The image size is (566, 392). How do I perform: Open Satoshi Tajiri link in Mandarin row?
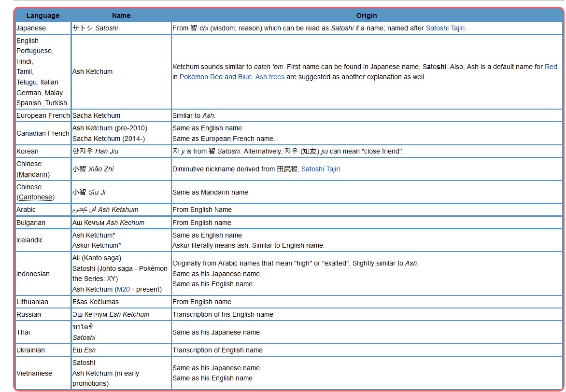pos(321,169)
